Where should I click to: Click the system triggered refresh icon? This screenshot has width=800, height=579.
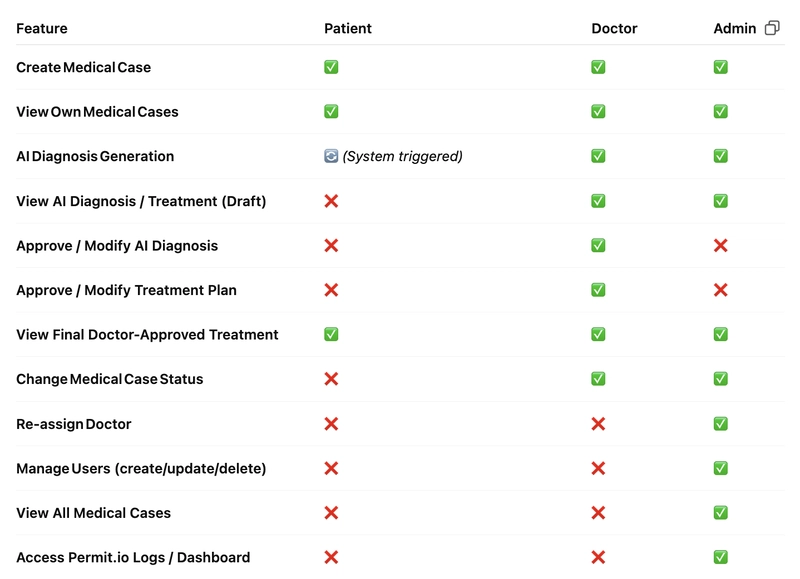(x=331, y=156)
